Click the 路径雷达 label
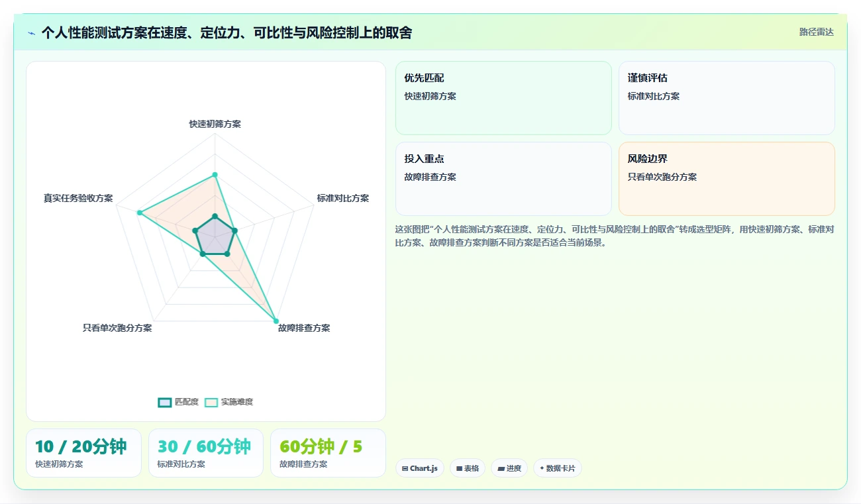This screenshot has width=861, height=504. [817, 32]
